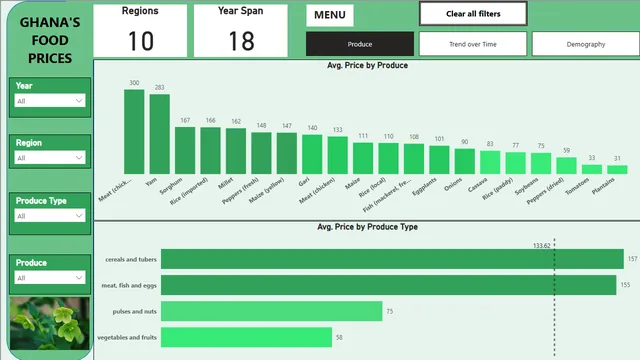Select the Fish (mackerel) bar valued 108

coord(414,159)
